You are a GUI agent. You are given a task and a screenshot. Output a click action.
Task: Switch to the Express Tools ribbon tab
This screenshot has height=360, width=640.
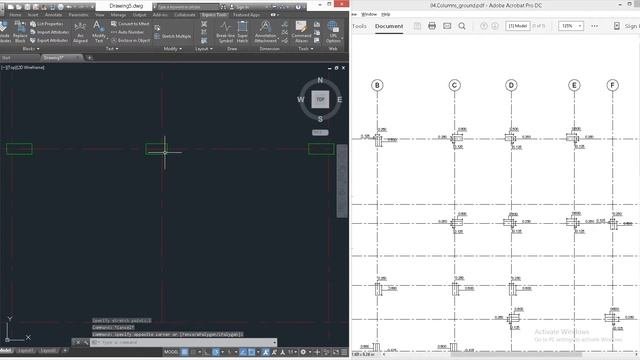(x=214, y=15)
